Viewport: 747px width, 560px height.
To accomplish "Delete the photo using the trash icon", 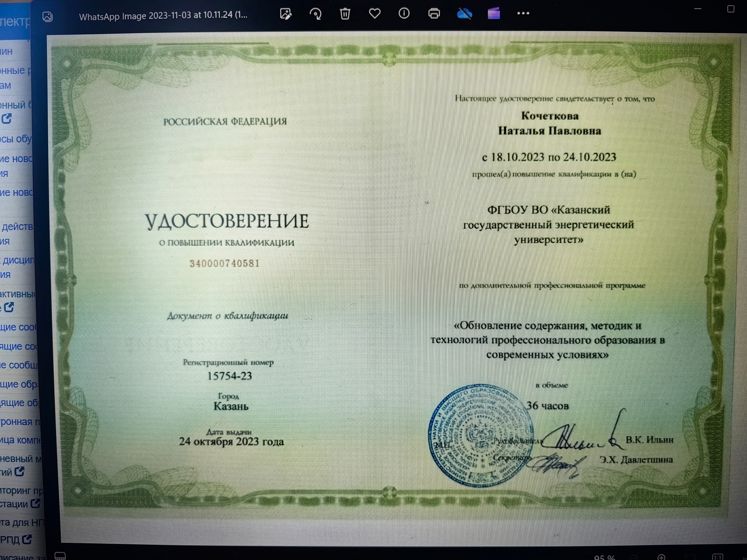I will tap(345, 14).
